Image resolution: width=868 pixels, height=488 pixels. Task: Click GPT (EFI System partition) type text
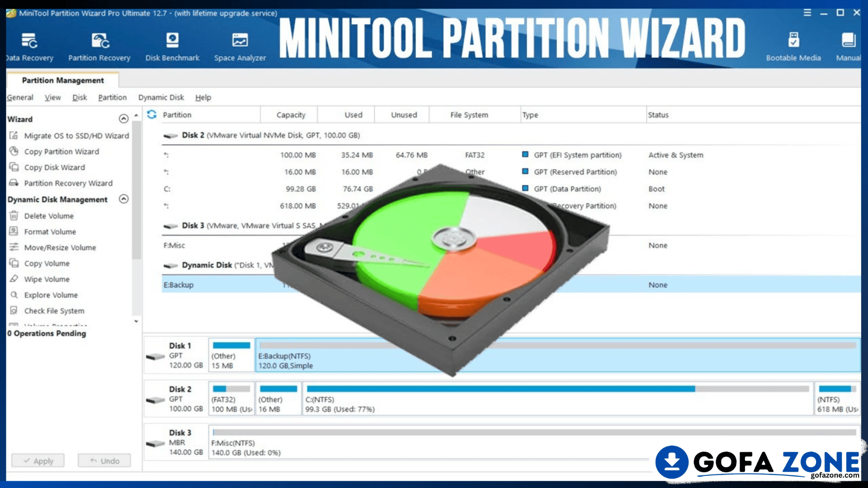[x=578, y=155]
